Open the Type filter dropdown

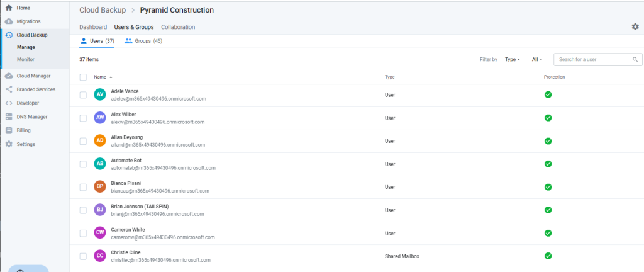pos(513,60)
